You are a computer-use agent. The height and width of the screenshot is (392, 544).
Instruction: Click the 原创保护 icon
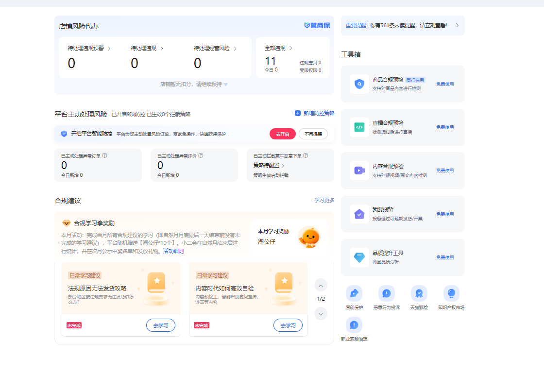354,293
